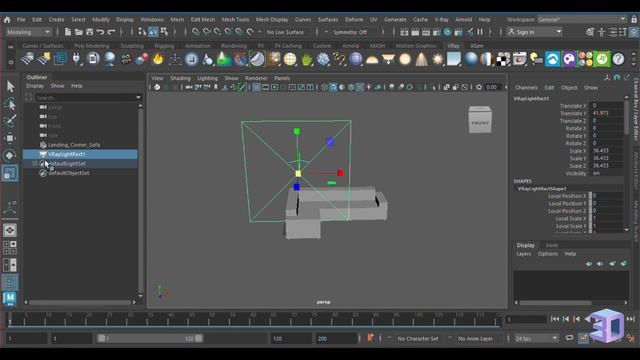Image resolution: width=640 pixels, height=360 pixels.
Task: Click the Home icon in menu bar
Action: tap(7, 20)
